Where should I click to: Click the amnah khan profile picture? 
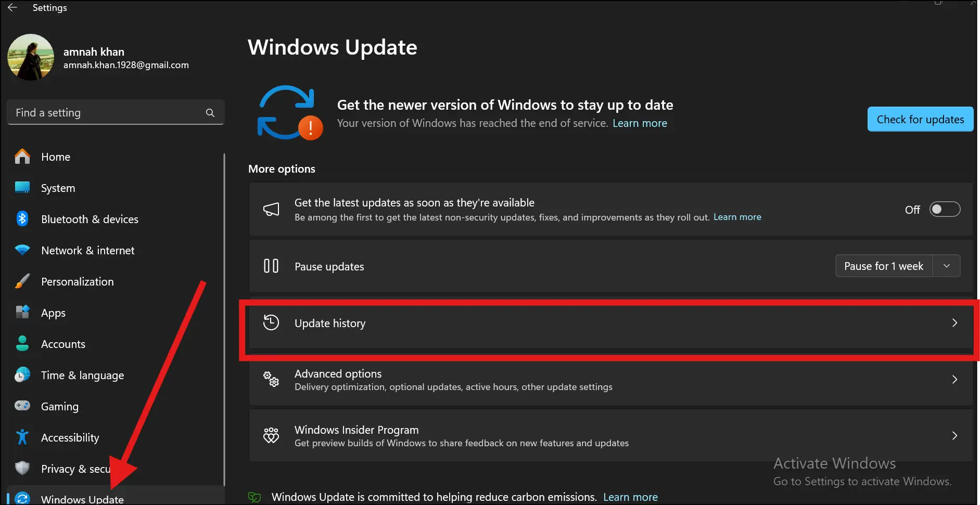[x=30, y=57]
